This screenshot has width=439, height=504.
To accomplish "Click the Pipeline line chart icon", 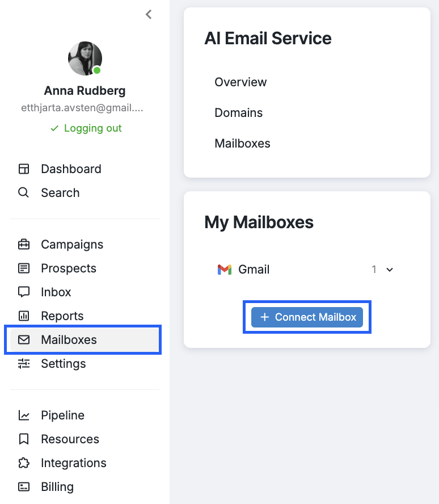I will 24,415.
